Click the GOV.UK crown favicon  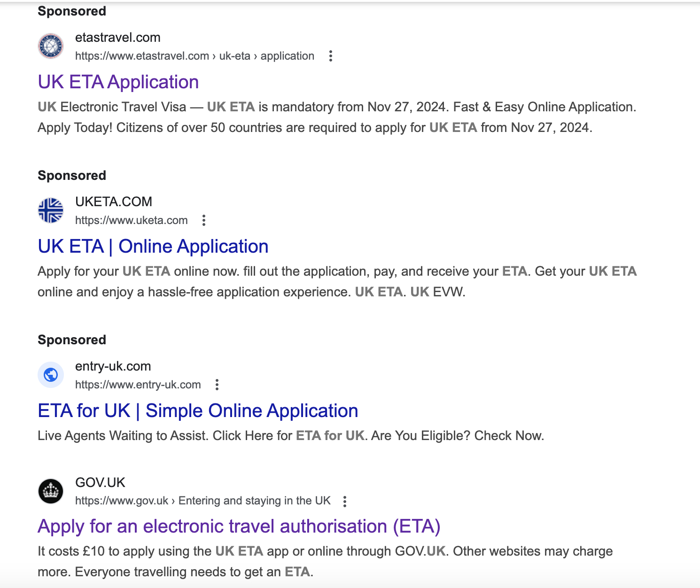(x=51, y=491)
